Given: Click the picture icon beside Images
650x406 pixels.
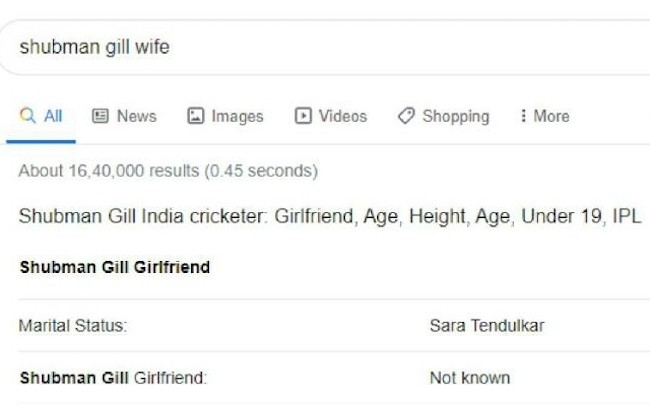Looking at the screenshot, I should click(196, 116).
